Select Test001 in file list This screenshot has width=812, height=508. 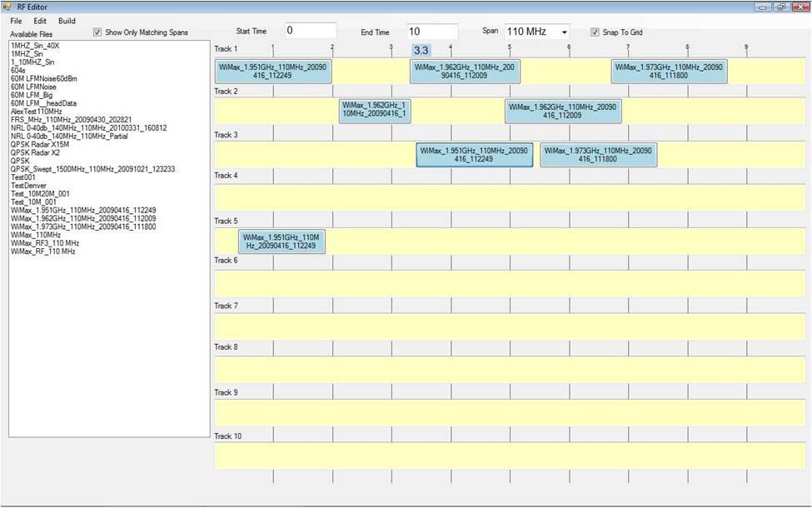[23, 177]
